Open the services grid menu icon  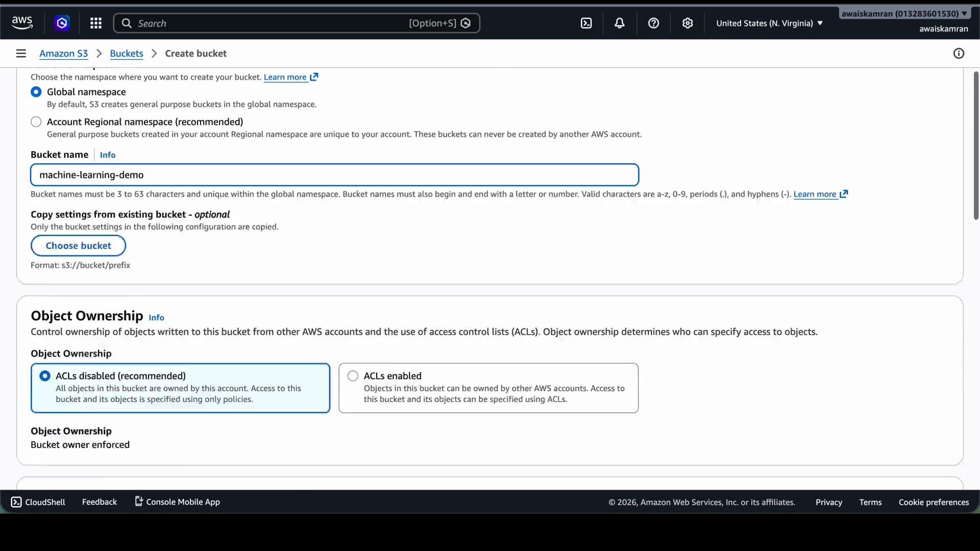point(96,23)
